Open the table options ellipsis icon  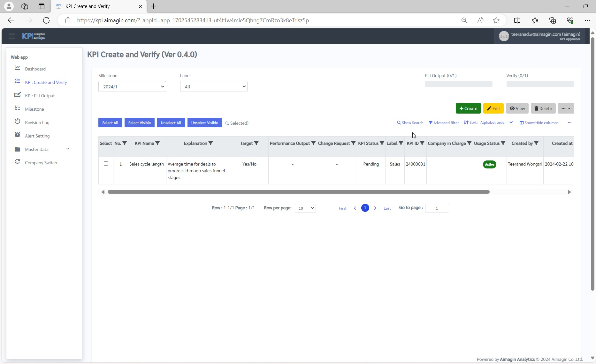click(x=569, y=123)
